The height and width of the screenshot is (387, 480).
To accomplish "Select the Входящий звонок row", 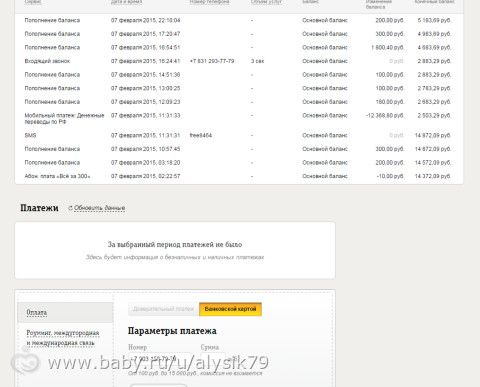I will point(239,61).
